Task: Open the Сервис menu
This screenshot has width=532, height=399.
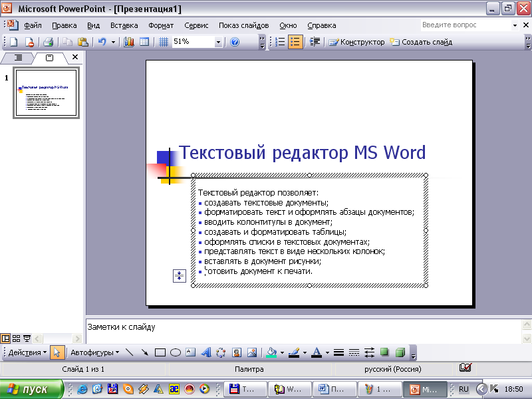Action: click(196, 25)
